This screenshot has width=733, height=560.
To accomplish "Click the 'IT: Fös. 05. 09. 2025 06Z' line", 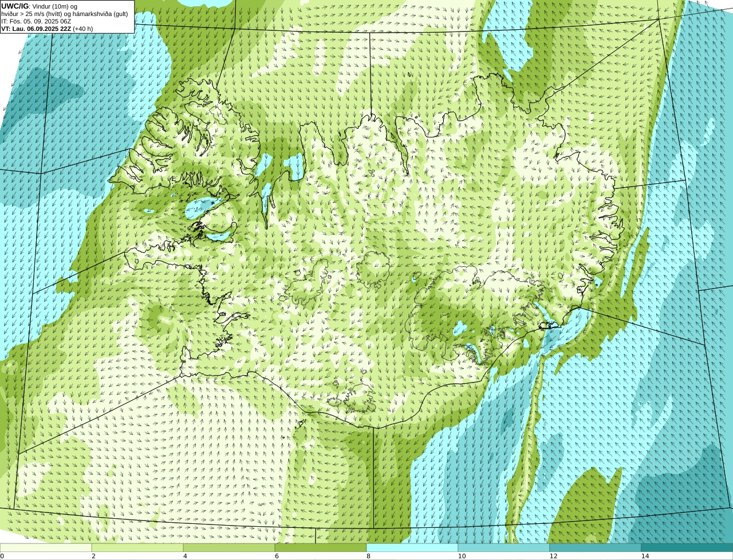I will tap(37, 21).
